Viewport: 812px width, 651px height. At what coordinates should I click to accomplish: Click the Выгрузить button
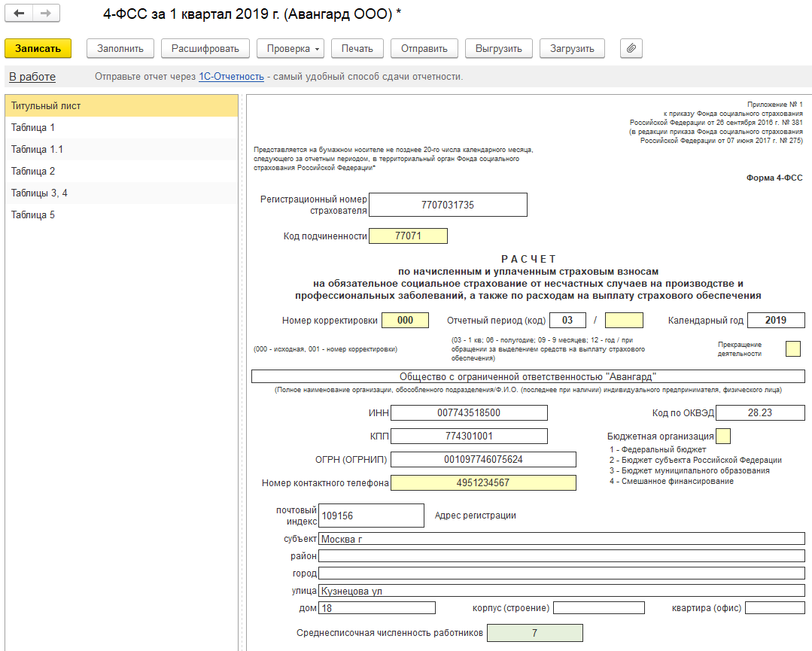(x=498, y=48)
